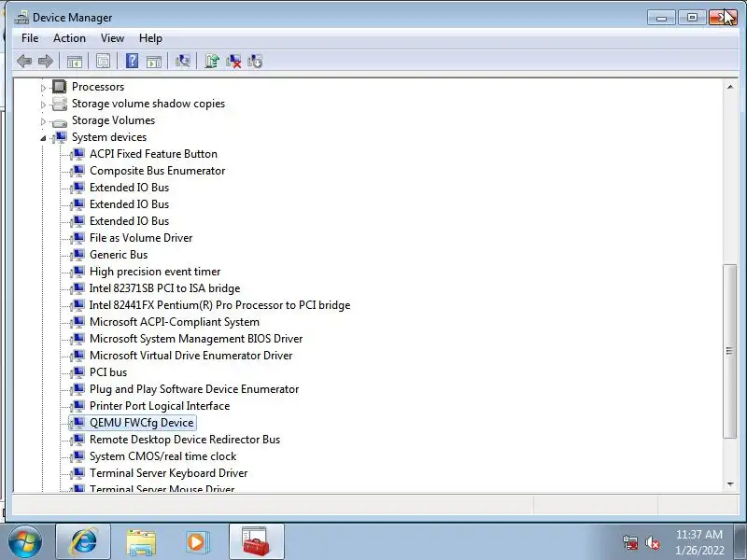The image size is (747, 560).
Task: Select Intel 82371SB PCI to ISA bridge
Action: pyautogui.click(x=164, y=288)
